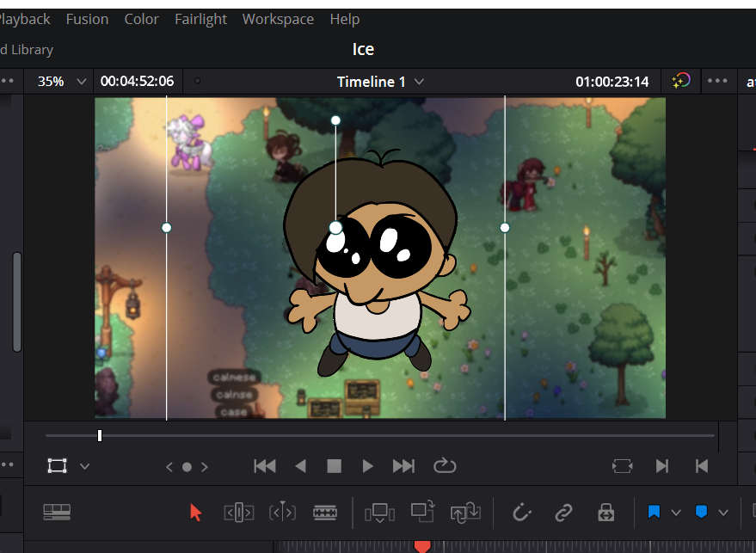This screenshot has width=756, height=553.
Task: Open timeline view options icon
Action: point(57,512)
